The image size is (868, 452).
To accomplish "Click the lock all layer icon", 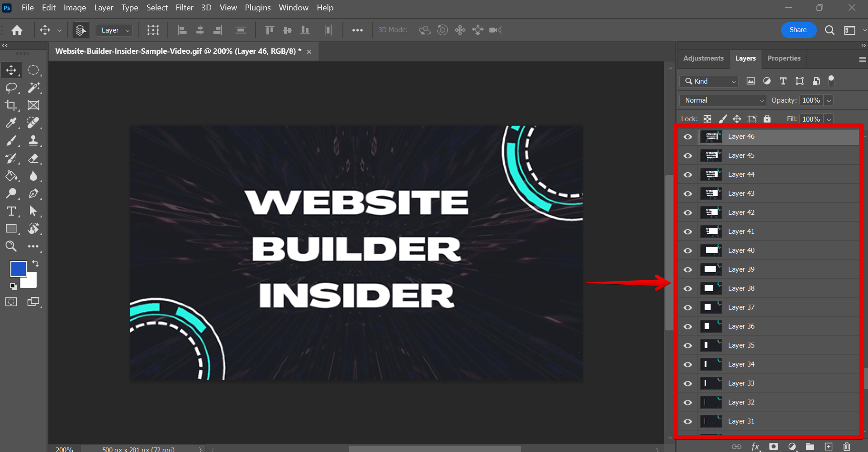I will pos(767,119).
